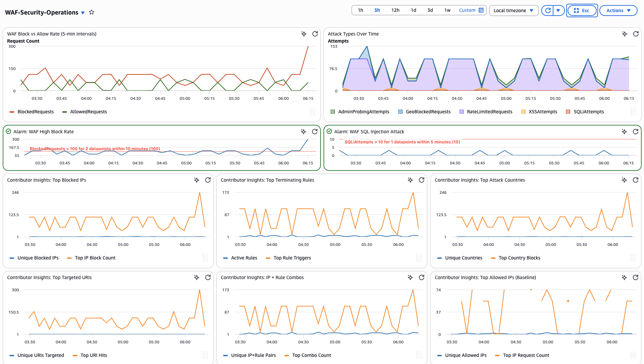Toggle Top IP Block Count legend entry

click(x=91, y=258)
